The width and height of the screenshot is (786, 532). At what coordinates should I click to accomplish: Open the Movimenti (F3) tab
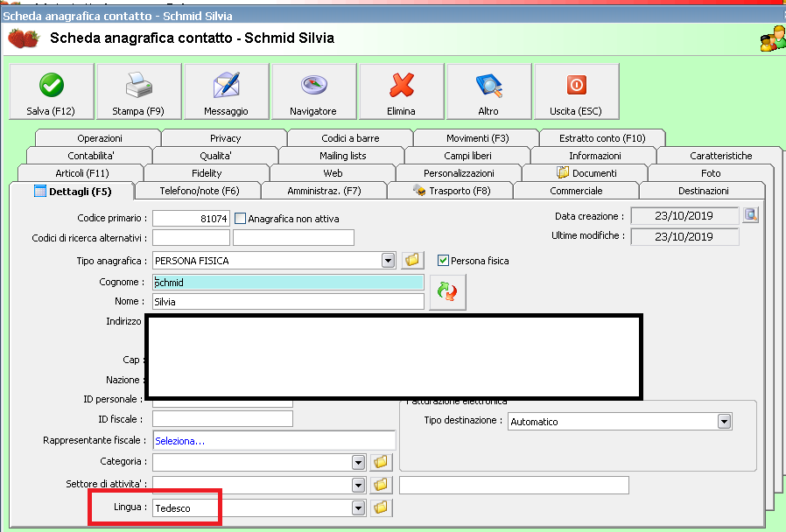click(x=477, y=138)
